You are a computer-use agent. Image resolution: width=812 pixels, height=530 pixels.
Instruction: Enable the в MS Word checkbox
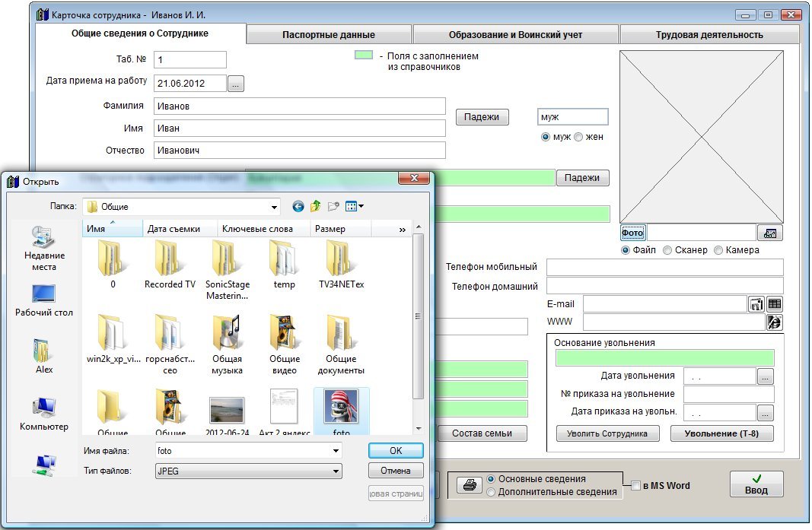click(x=636, y=486)
